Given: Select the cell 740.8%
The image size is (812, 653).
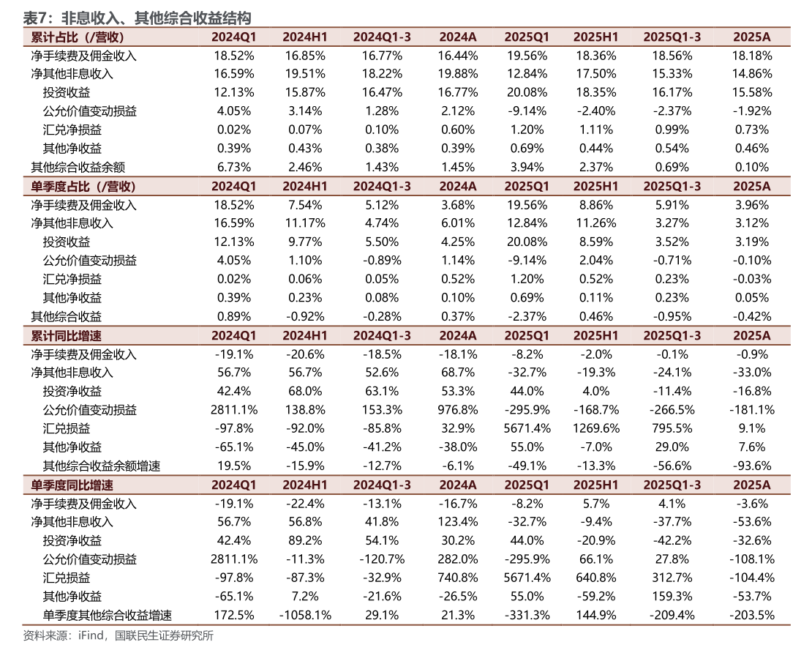Looking at the screenshot, I should [458, 578].
